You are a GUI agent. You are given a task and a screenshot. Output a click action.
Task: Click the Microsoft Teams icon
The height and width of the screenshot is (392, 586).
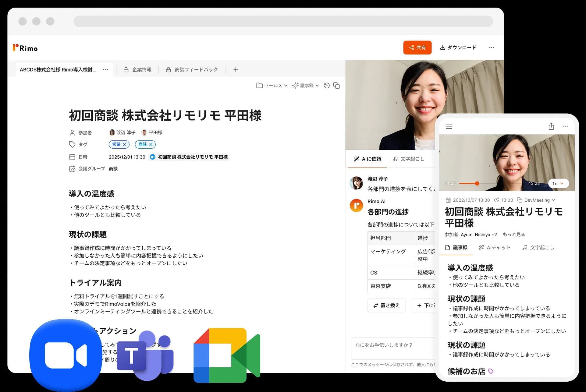(x=145, y=356)
